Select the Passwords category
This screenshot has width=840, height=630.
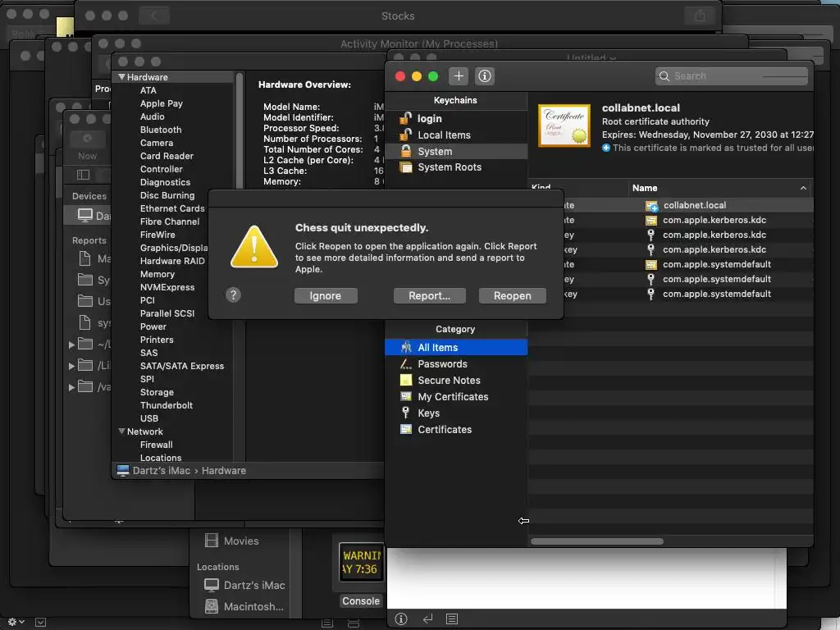pyautogui.click(x=456, y=363)
